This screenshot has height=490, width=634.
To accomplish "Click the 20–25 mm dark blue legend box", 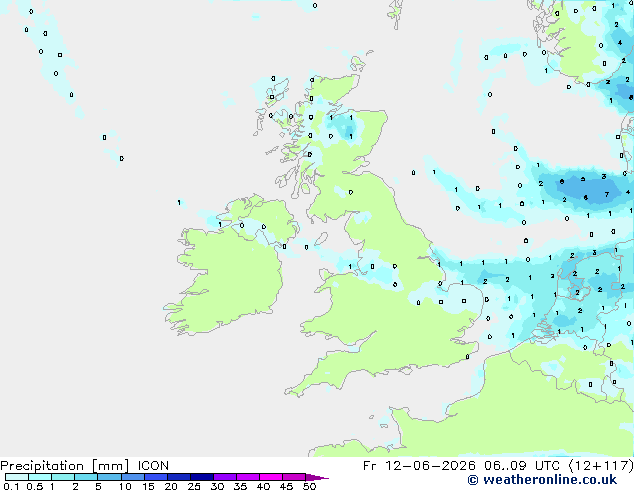I will coord(179,477).
